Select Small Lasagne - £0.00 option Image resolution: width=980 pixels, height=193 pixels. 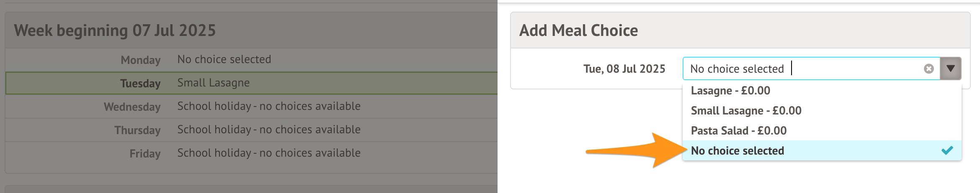(746, 111)
